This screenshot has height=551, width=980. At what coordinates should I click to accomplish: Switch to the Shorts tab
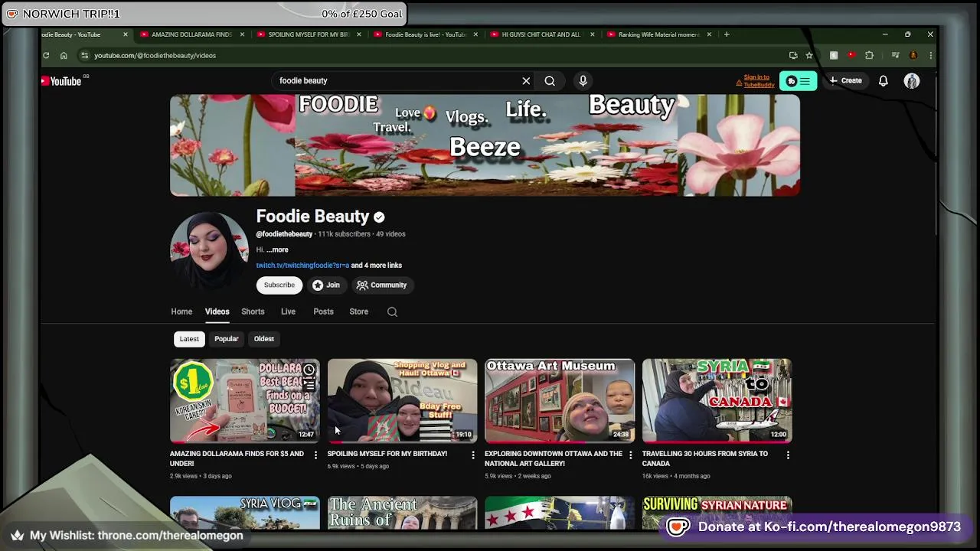tap(253, 311)
